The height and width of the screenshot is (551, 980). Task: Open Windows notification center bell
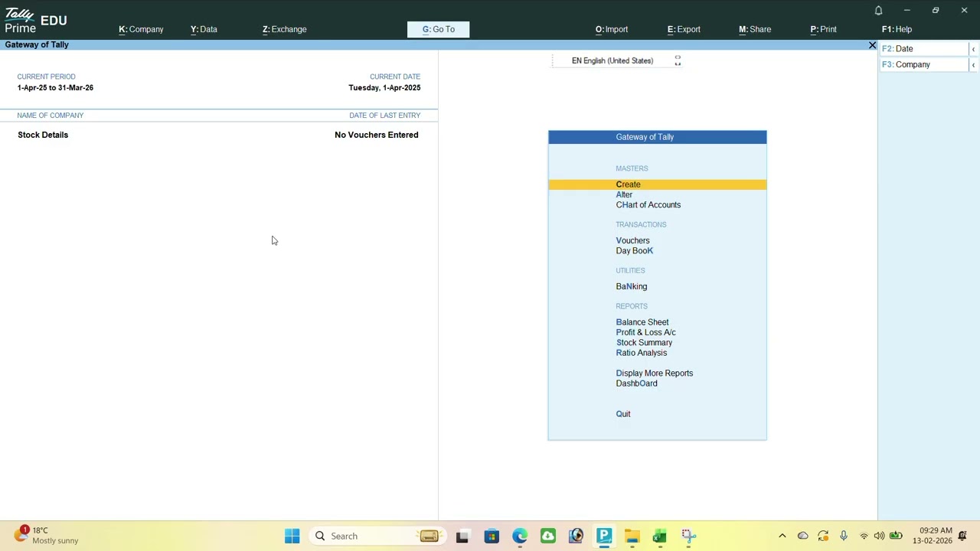[x=963, y=536]
